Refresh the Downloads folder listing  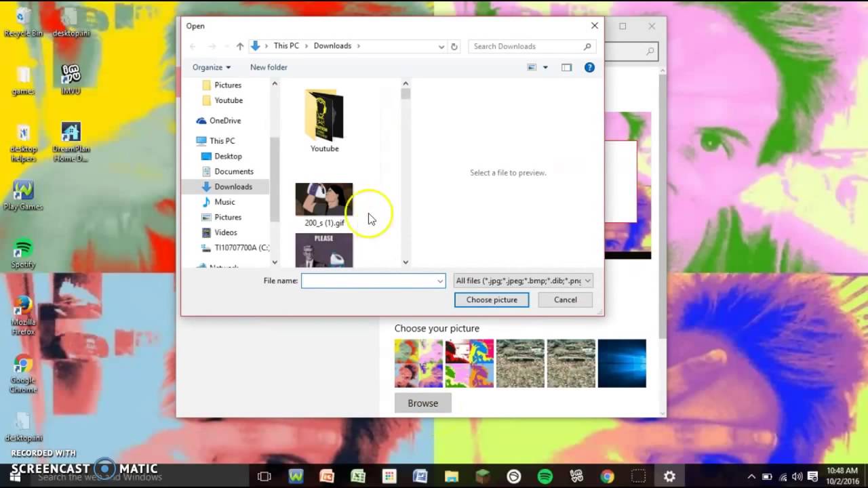point(454,46)
